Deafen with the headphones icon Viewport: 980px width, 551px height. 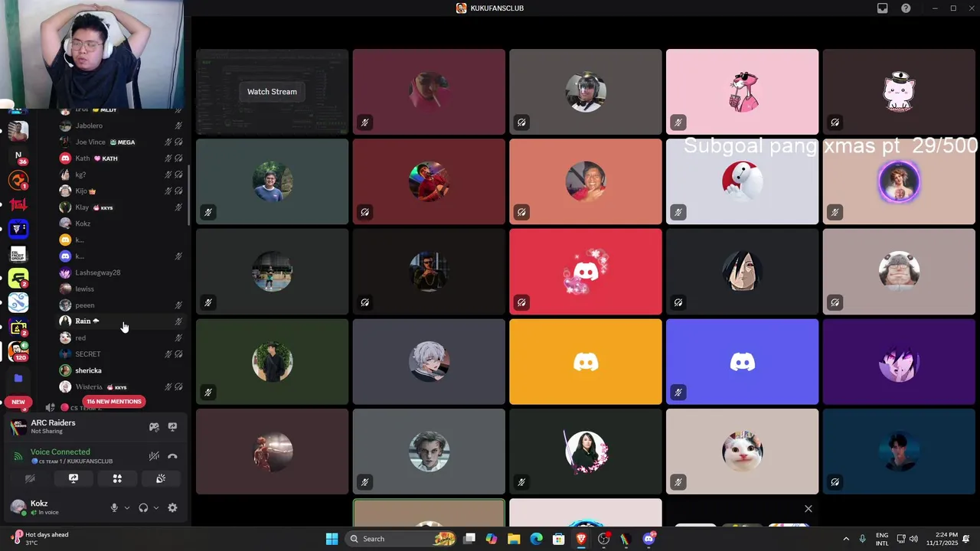pos(143,507)
